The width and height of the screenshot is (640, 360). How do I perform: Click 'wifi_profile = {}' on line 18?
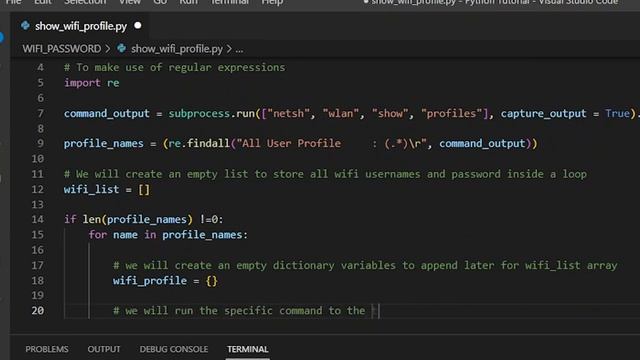[x=165, y=281]
